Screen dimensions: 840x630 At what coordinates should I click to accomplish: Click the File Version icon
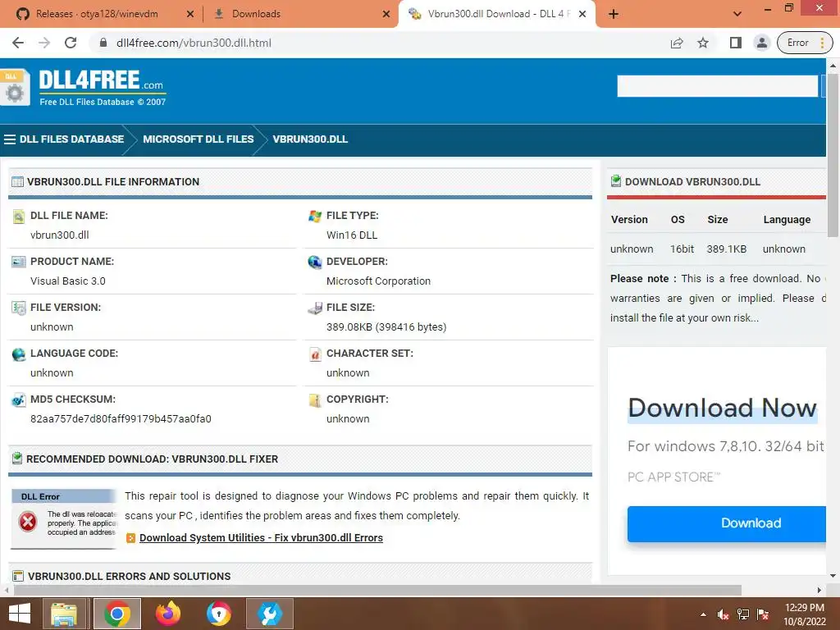pos(18,308)
